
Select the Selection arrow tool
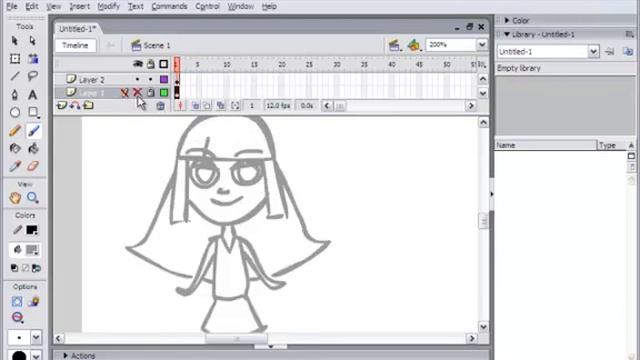coord(15,41)
